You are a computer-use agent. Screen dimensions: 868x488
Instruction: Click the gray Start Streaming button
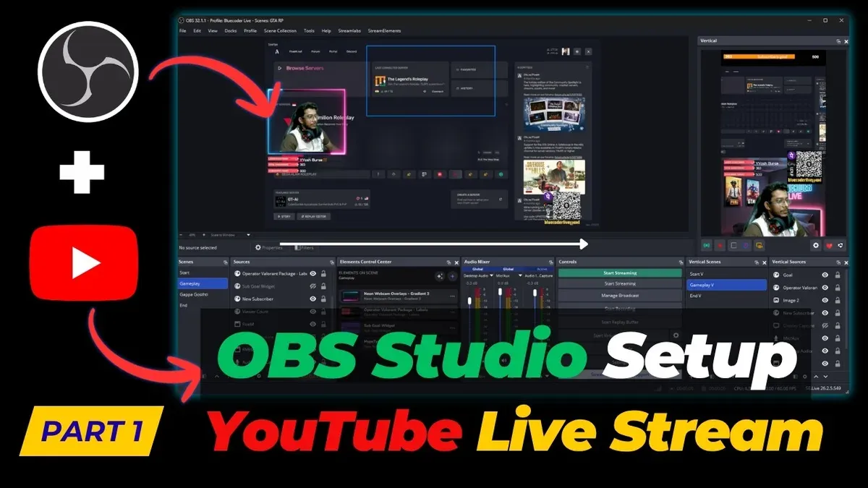click(x=620, y=284)
